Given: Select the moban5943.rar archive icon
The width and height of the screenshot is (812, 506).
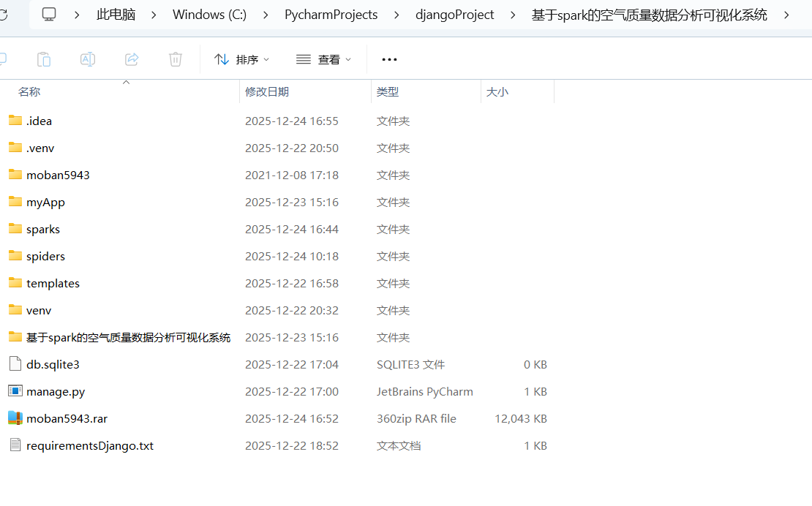Looking at the screenshot, I should point(15,418).
